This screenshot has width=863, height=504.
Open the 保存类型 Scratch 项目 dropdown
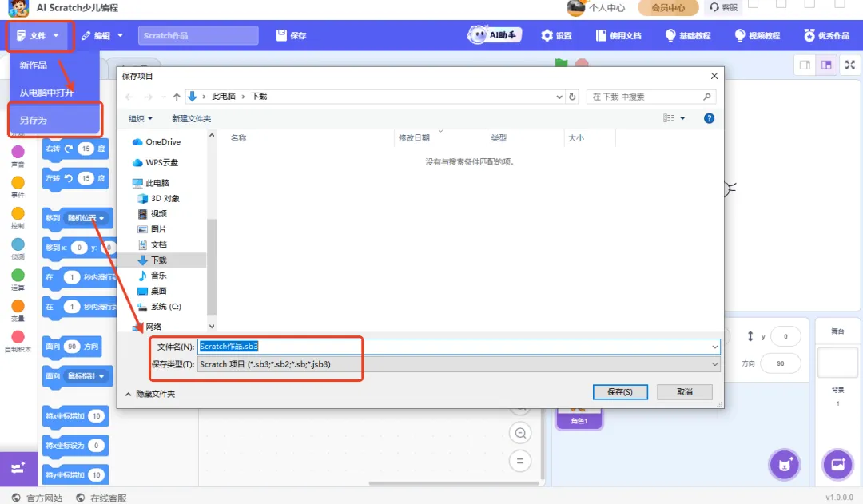click(x=459, y=364)
